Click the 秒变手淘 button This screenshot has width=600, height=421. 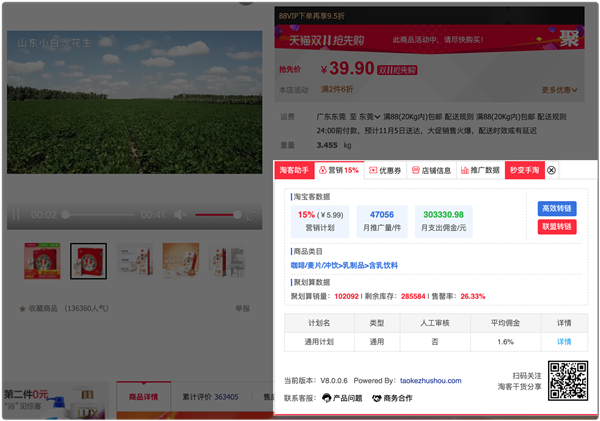point(524,171)
